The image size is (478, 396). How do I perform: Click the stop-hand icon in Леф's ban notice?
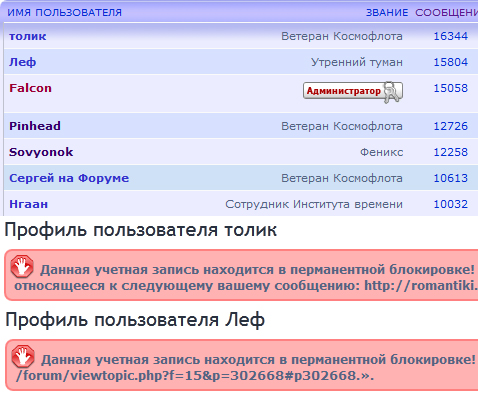coord(22,357)
